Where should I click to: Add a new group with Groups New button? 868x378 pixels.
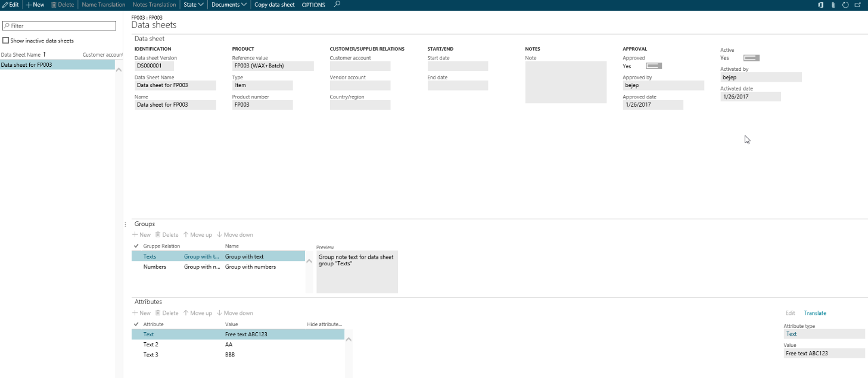pyautogui.click(x=142, y=235)
